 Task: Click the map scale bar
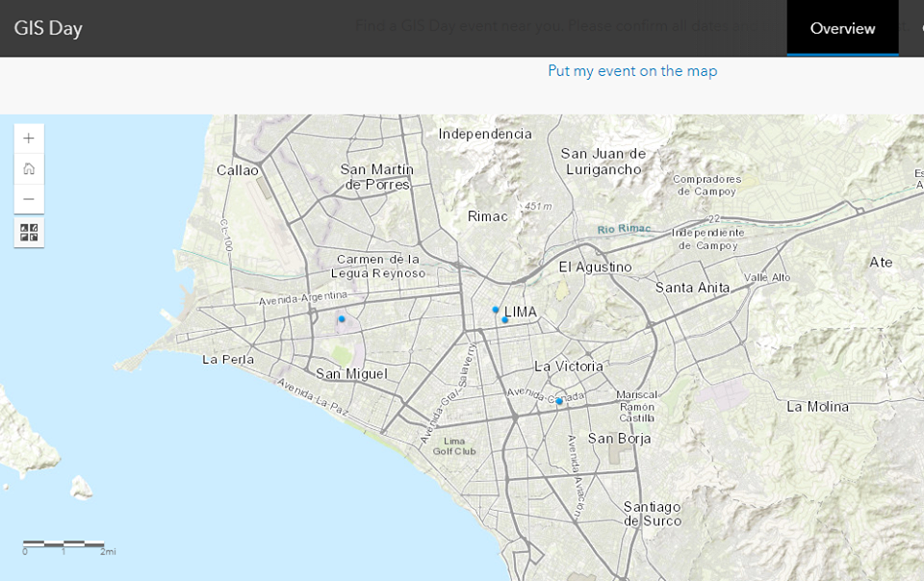pos(64,544)
